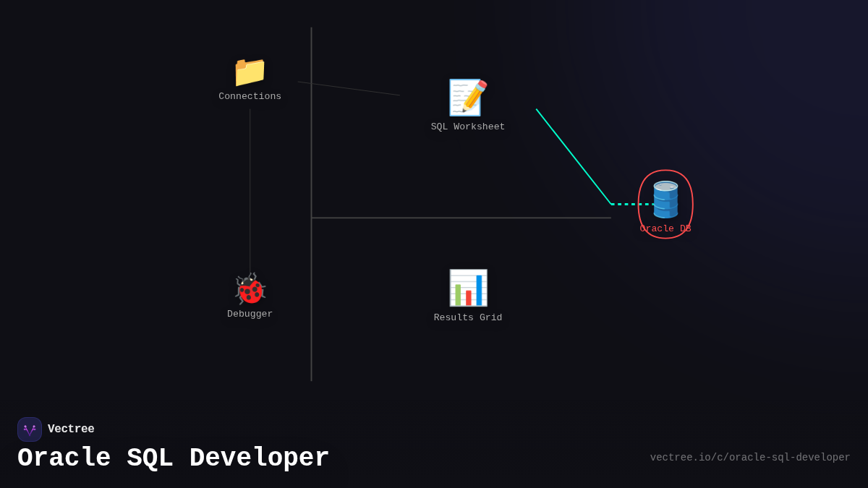Click the SQL Worksheet label

coord(468,126)
